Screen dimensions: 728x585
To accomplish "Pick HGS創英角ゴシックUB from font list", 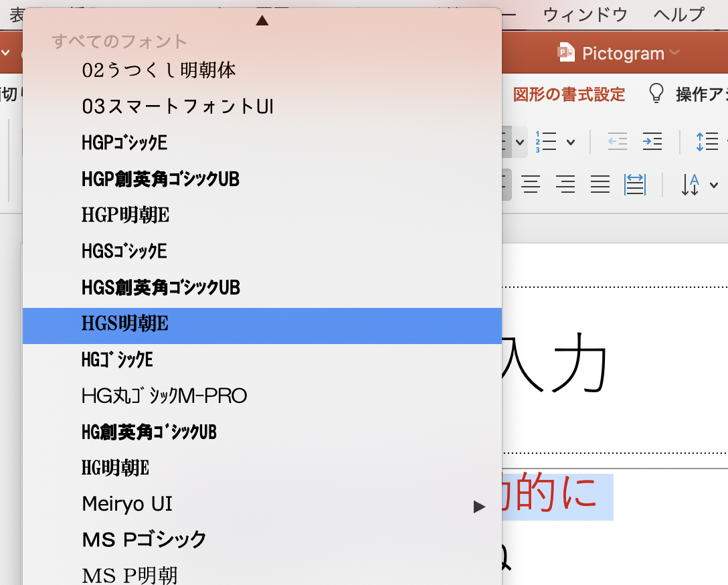I will (262, 287).
